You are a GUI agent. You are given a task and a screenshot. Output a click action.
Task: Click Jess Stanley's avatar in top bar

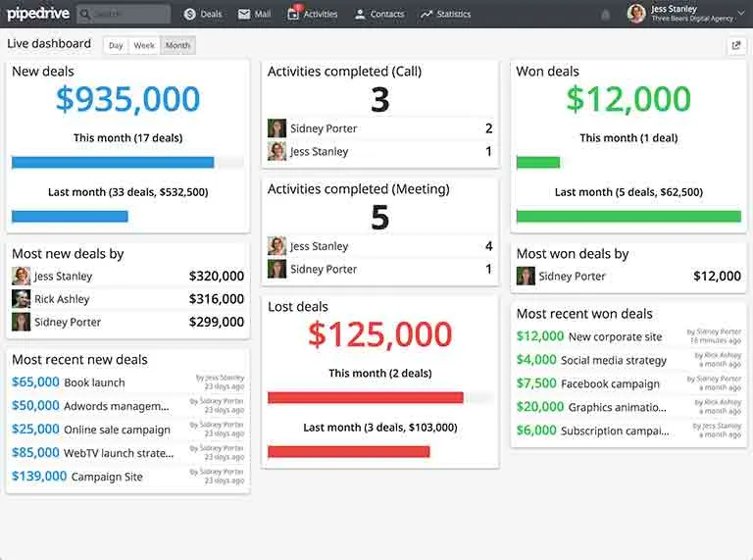pyautogui.click(x=636, y=14)
